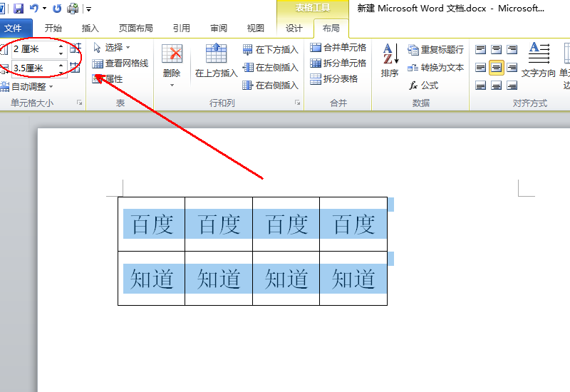Click the row height field showing 2 厘米
Viewport: 570px width, 392px height.
tap(33, 49)
